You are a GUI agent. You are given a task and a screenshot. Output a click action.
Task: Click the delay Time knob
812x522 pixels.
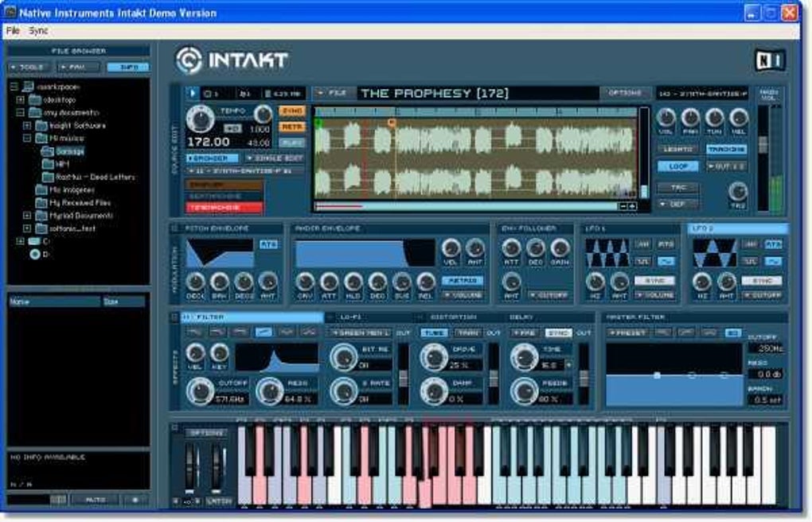(x=524, y=357)
